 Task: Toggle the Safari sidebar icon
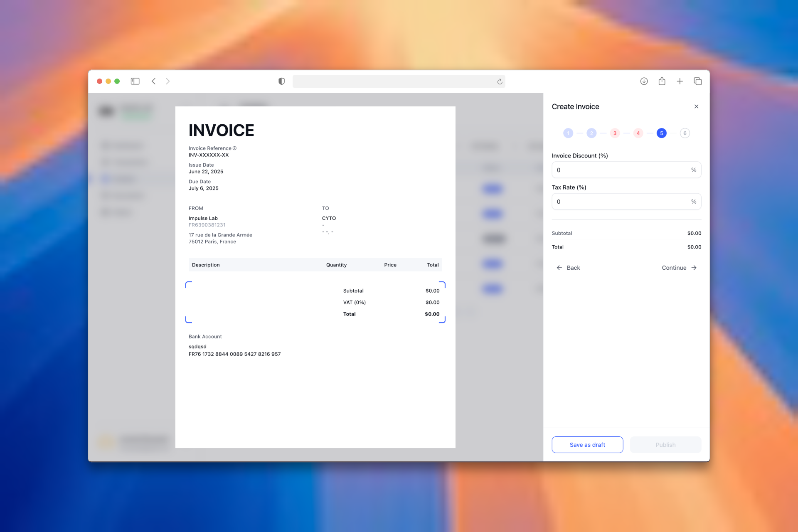[135, 81]
